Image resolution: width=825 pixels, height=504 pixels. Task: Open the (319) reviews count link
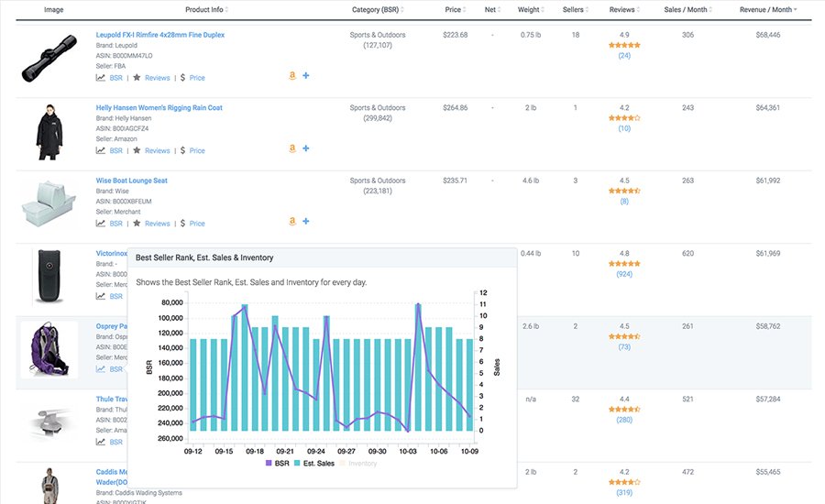pos(624,492)
